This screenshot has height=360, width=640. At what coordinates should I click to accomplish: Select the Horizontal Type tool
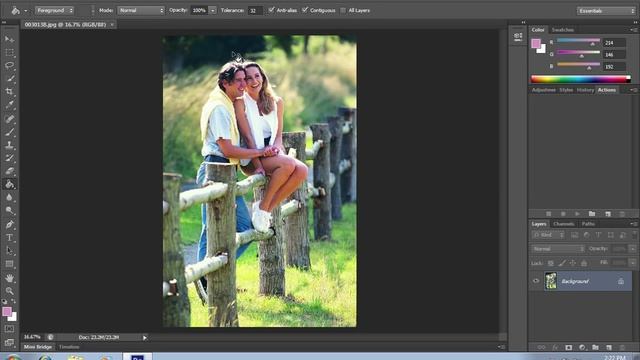9,238
